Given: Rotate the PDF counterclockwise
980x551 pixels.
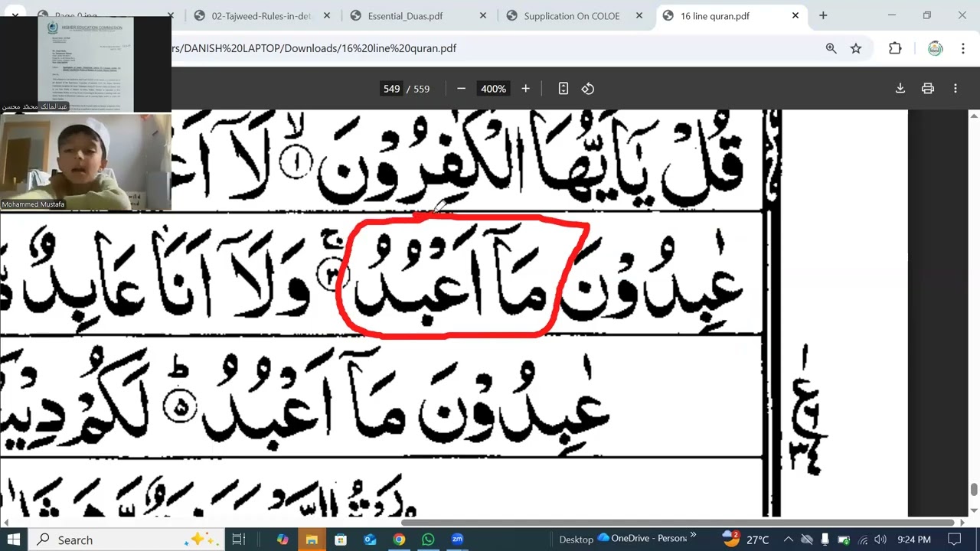Looking at the screenshot, I should [x=588, y=89].
